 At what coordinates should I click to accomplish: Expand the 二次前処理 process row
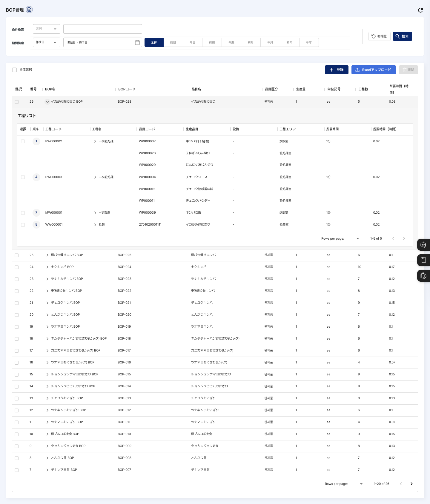pyautogui.click(x=95, y=177)
